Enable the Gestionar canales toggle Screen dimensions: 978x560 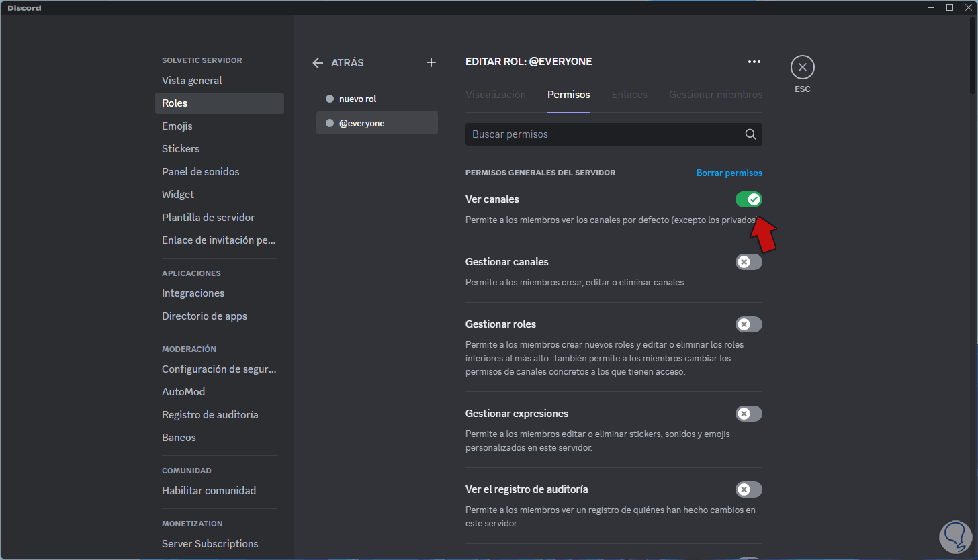point(748,262)
